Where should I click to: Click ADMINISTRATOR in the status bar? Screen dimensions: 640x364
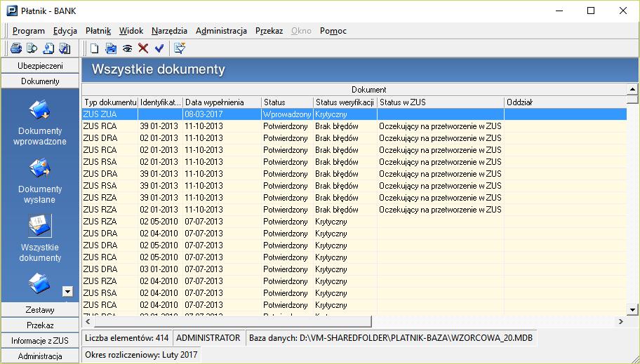tap(208, 338)
